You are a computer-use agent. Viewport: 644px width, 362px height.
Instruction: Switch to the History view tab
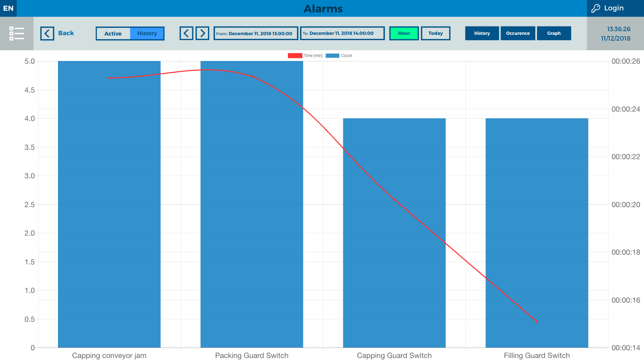(482, 33)
